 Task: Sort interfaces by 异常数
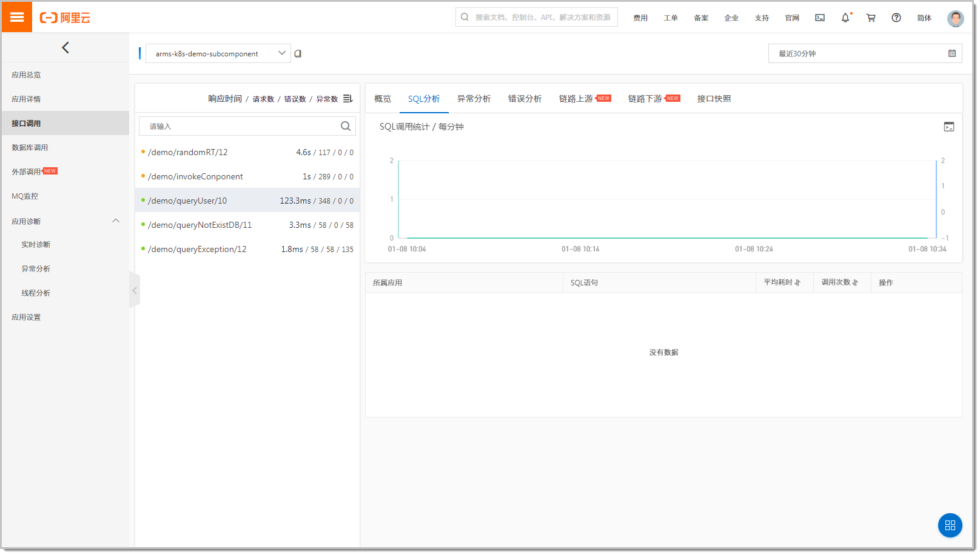[x=327, y=99]
